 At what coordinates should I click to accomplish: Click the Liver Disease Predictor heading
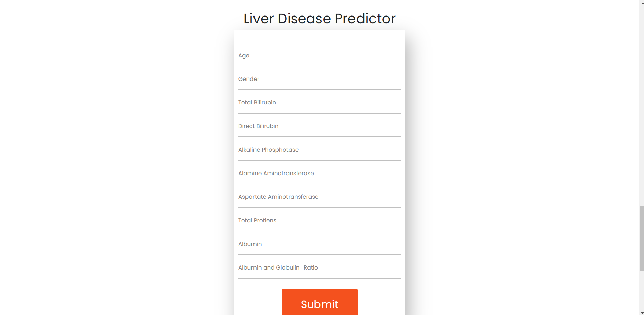click(x=319, y=19)
